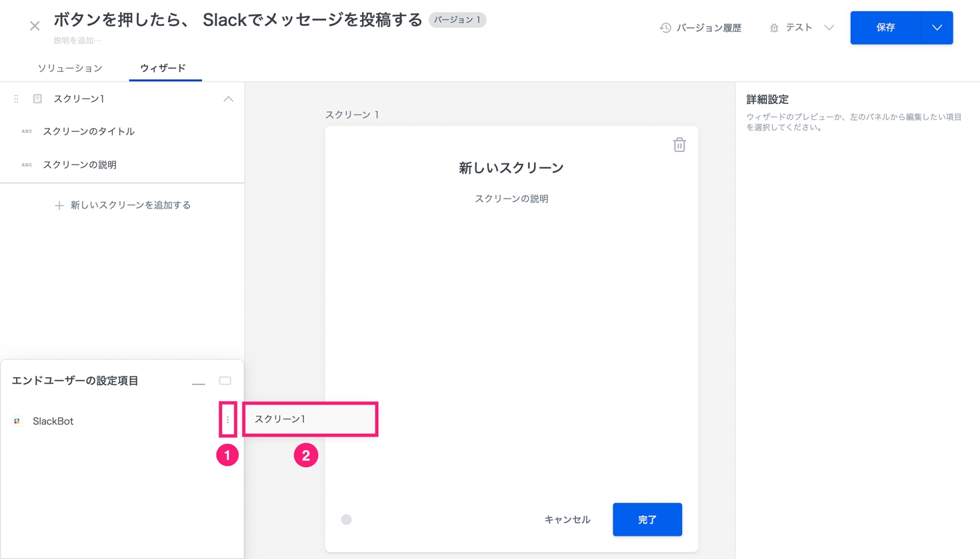Open the save options dropdown arrow

point(937,28)
